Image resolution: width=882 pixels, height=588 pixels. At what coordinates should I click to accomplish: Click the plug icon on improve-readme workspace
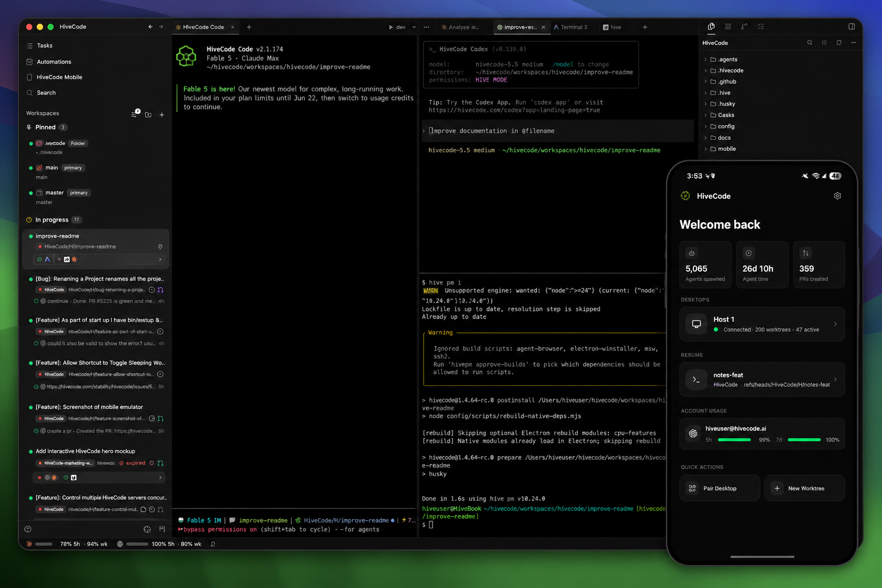[160, 247]
